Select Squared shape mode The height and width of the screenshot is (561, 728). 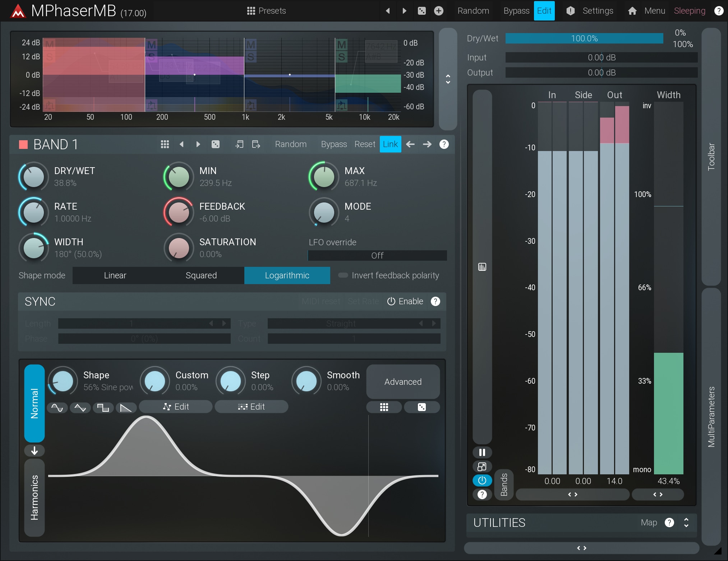tap(201, 275)
